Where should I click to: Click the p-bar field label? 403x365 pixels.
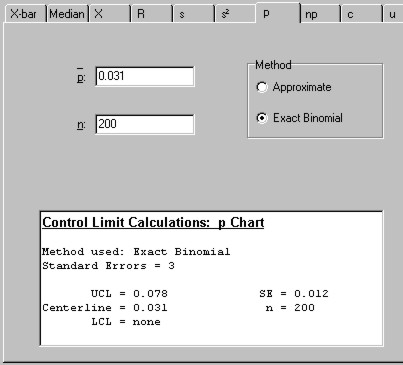81,75
